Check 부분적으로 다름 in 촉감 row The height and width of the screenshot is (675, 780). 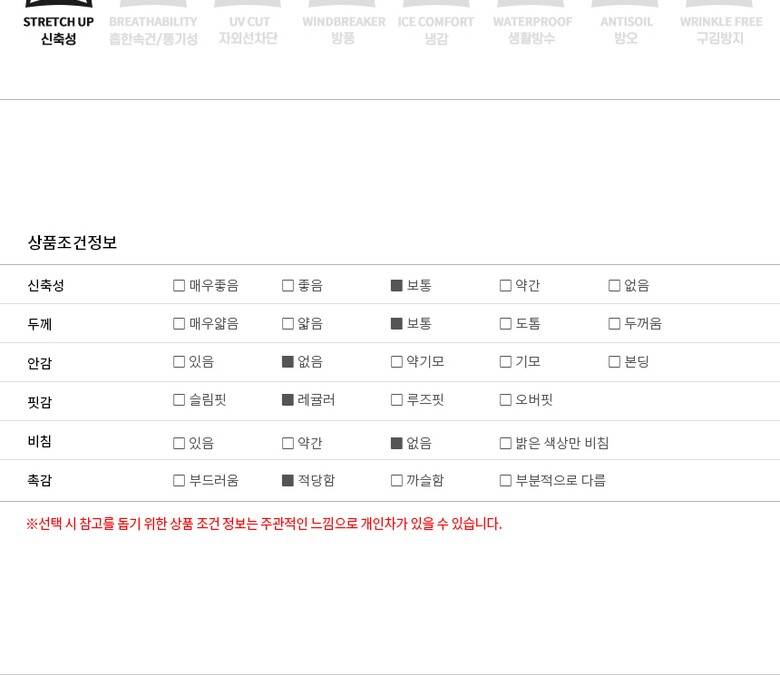coord(505,481)
